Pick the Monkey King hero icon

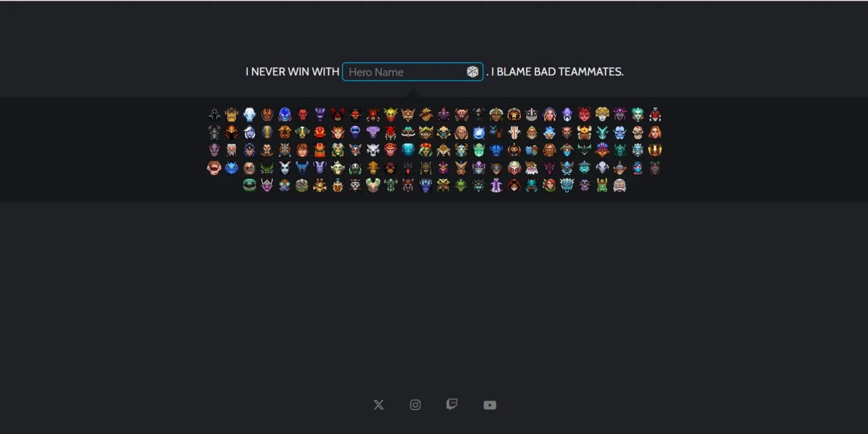(x=391, y=150)
